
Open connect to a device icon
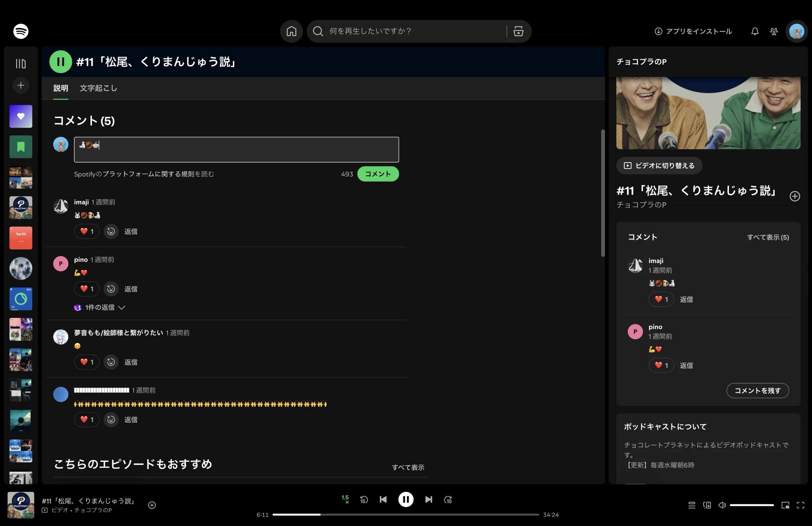pyautogui.click(x=707, y=505)
